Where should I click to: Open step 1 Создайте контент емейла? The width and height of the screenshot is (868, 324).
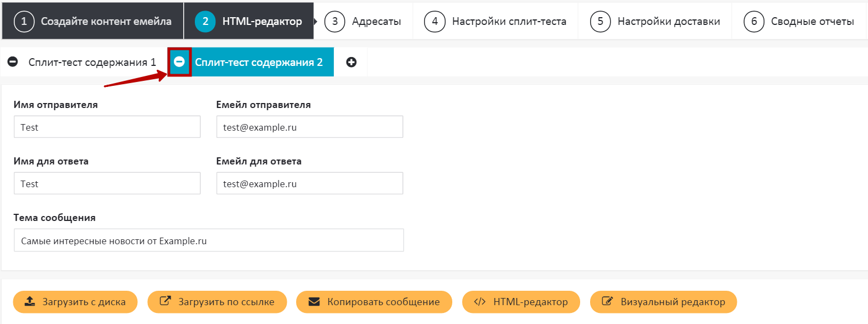coord(92,22)
